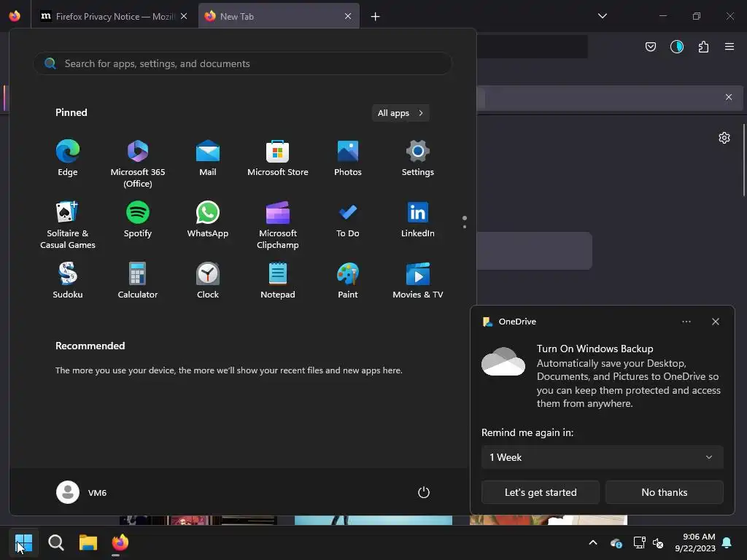Viewport: 747px width, 560px height.
Task: Open network status tray icon
Action: pyautogui.click(x=639, y=542)
